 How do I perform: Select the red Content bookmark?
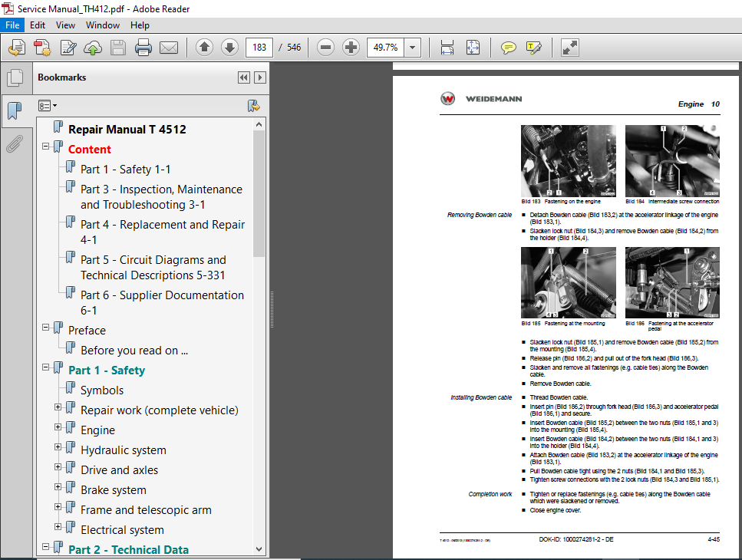pyautogui.click(x=90, y=150)
